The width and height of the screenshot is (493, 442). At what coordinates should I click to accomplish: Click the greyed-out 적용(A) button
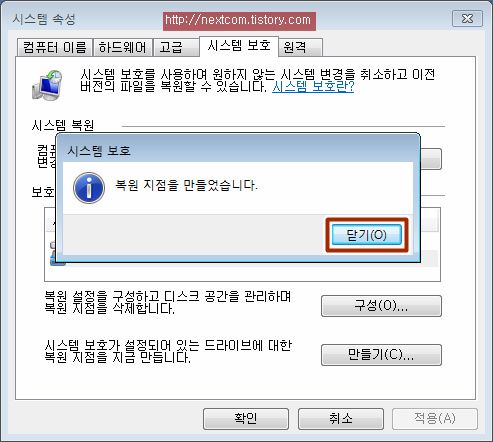point(435,419)
